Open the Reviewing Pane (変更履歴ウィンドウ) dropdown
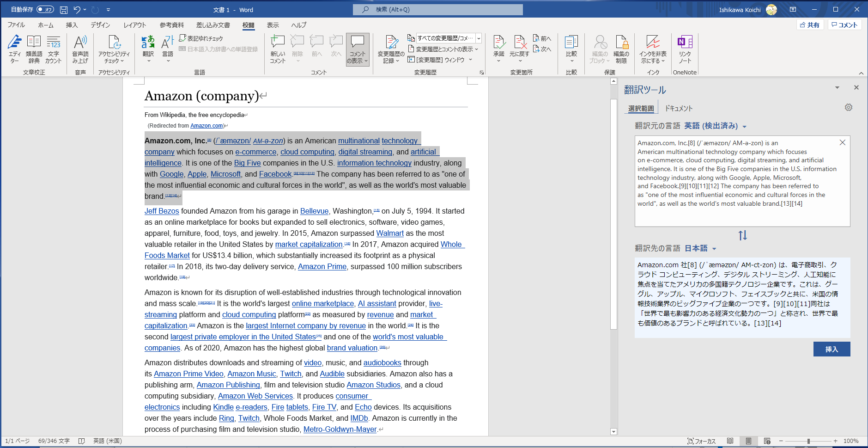This screenshot has height=448, width=868. [x=471, y=60]
